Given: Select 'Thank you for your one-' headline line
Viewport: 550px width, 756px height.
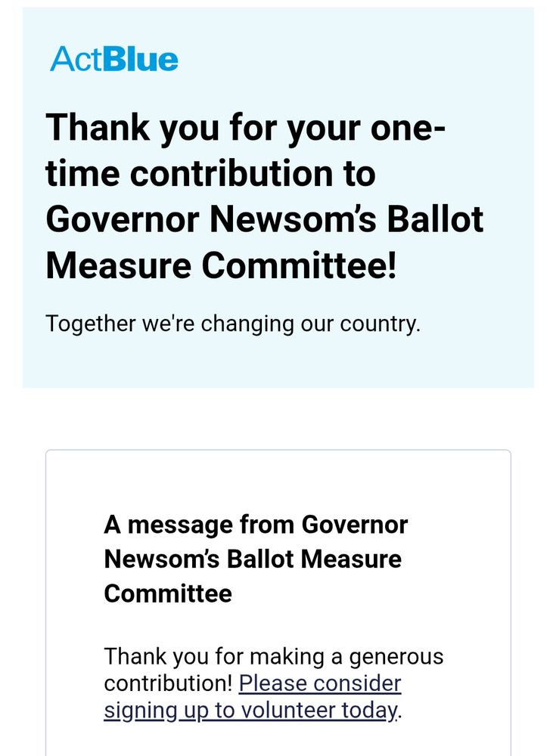Looking at the screenshot, I should coord(246,129).
